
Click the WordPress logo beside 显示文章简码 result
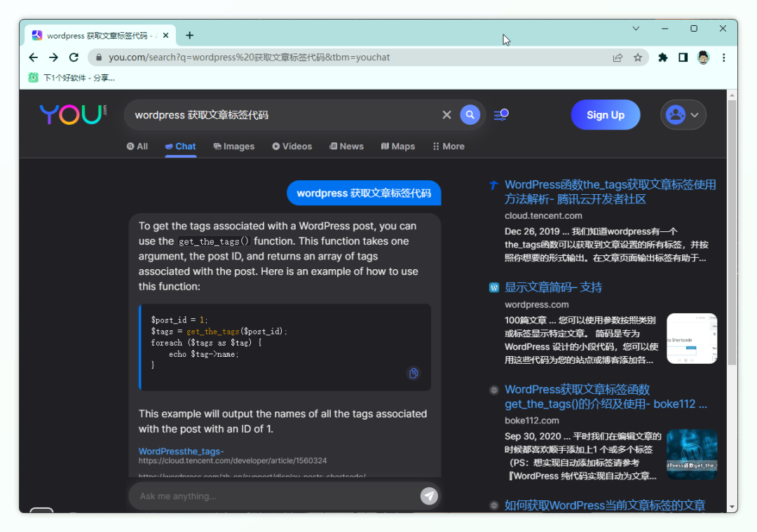point(493,287)
